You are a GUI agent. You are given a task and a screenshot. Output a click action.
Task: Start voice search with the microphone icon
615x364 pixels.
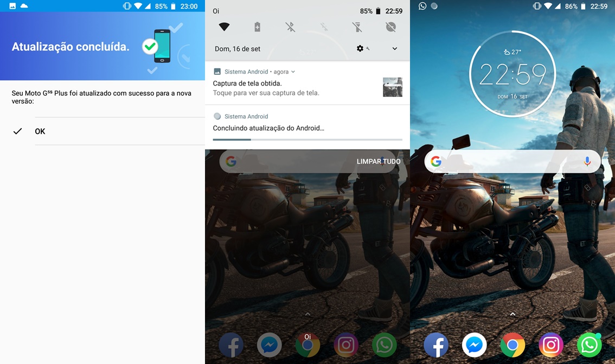(x=587, y=161)
